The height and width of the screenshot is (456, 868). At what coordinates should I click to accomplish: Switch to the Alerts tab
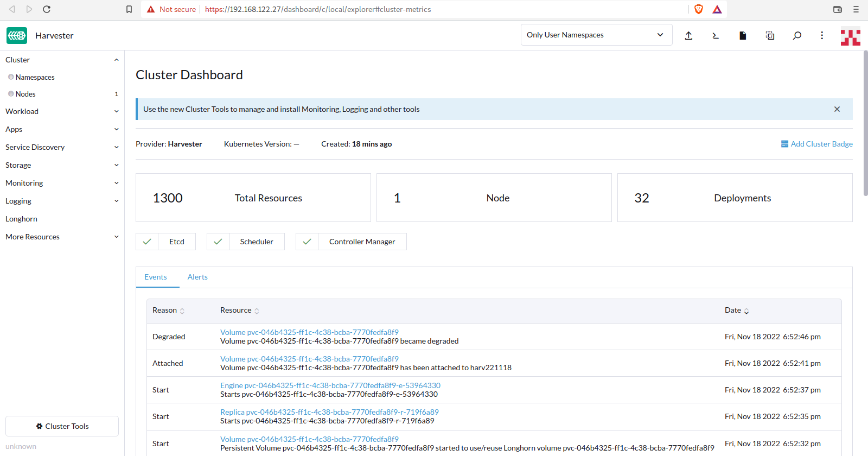[197, 277]
